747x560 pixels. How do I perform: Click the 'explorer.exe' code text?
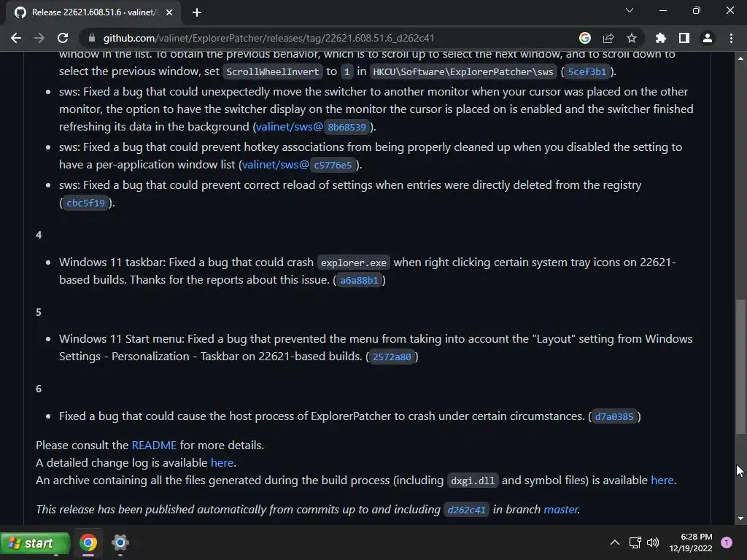[x=354, y=262]
